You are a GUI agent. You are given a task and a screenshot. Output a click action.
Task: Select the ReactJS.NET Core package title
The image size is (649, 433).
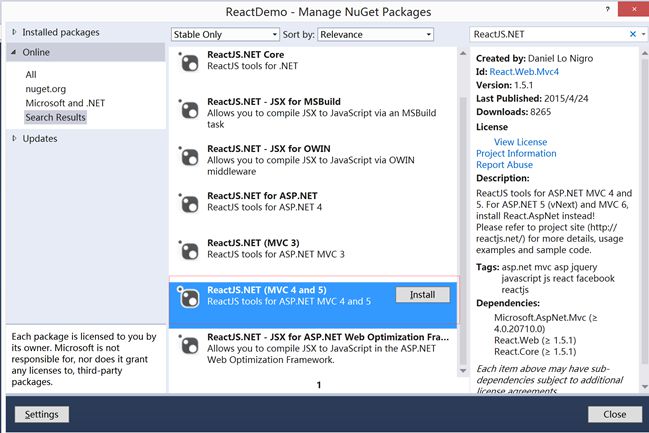[245, 55]
